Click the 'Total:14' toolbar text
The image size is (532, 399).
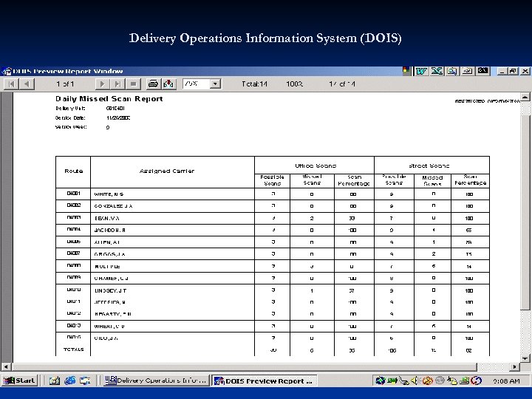[x=254, y=83]
